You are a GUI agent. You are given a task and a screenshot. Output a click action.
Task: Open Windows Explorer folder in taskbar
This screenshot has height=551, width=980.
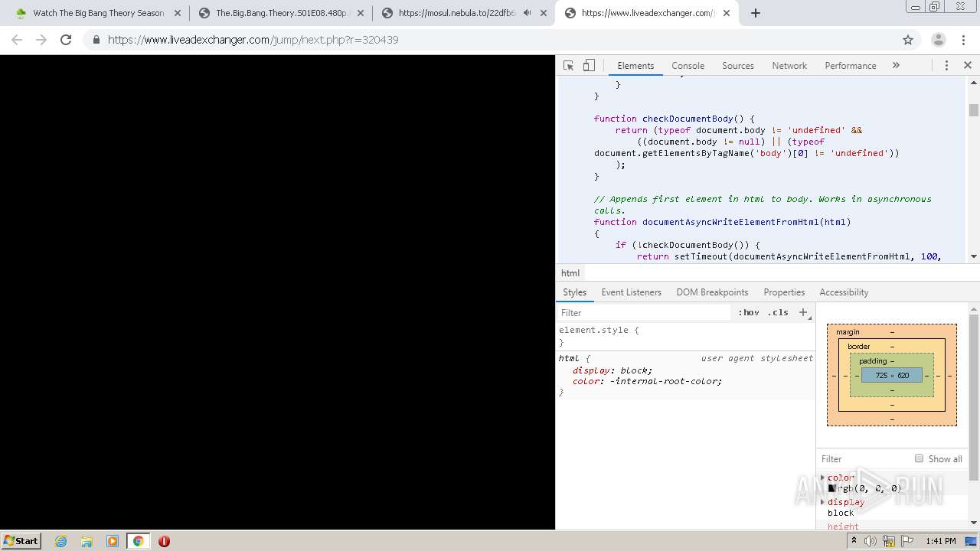pos(87,541)
